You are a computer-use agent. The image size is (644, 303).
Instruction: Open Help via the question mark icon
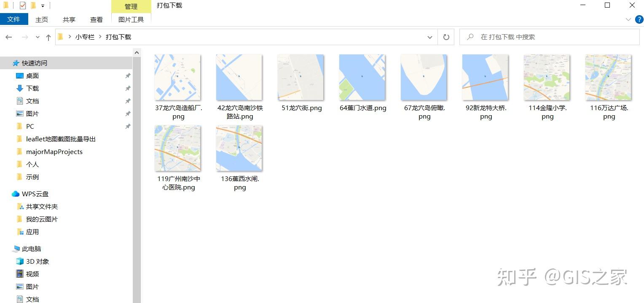639,19
